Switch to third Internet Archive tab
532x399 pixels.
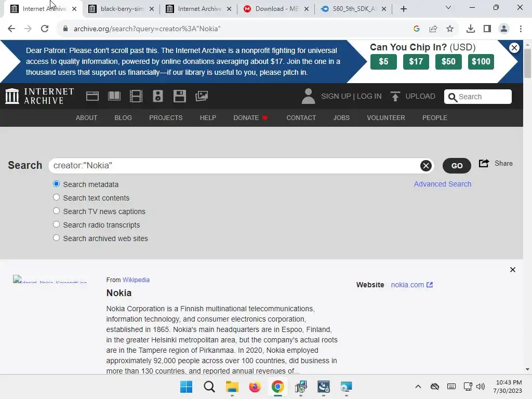(198, 9)
